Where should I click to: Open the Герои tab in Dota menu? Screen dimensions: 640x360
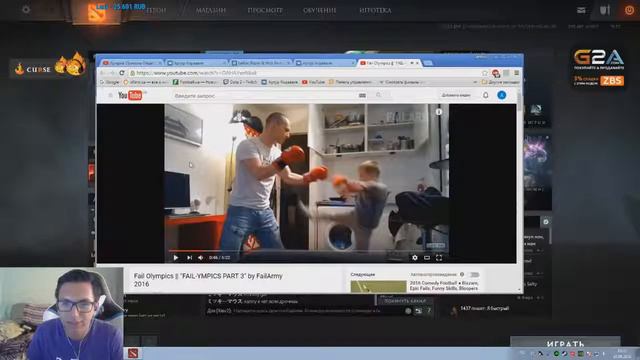156,10
